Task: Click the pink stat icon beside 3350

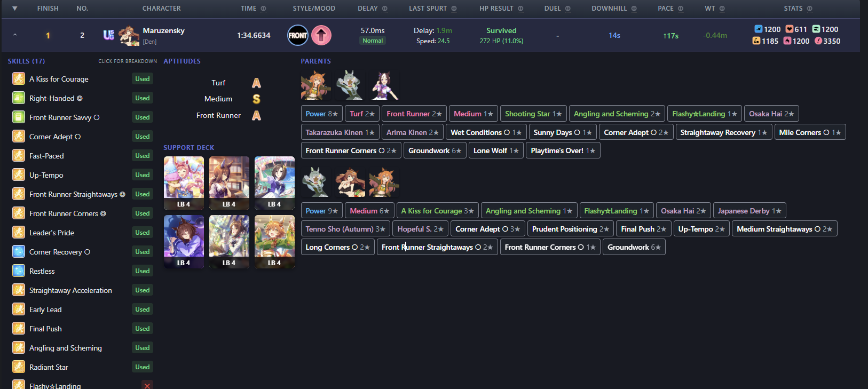Action: coord(818,41)
